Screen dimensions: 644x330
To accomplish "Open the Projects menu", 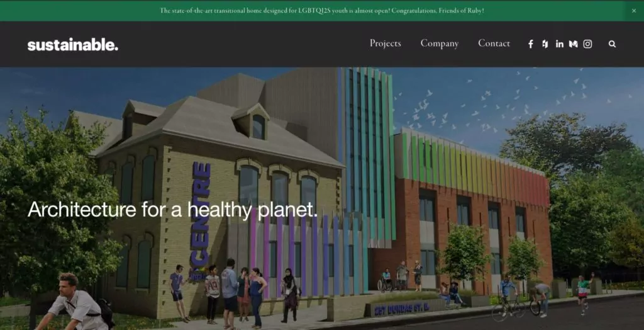I will point(386,43).
